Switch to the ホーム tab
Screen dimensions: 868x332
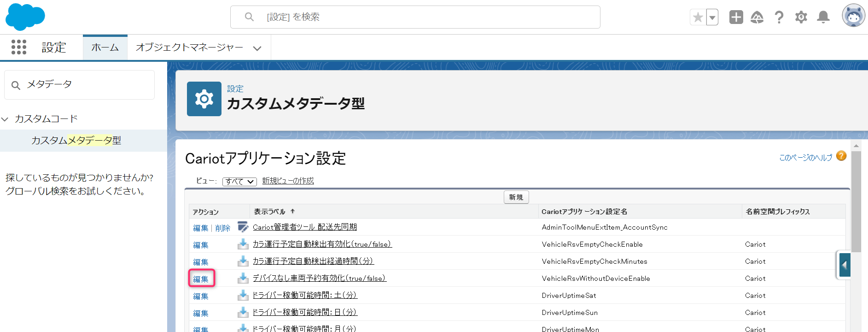(105, 47)
